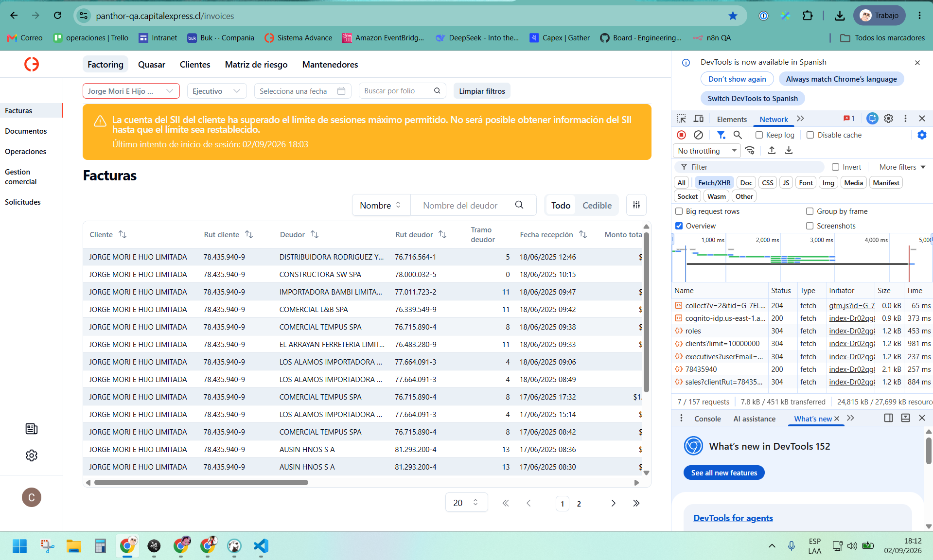Open the Console drawer tab
This screenshot has height=560, width=933.
707,419
